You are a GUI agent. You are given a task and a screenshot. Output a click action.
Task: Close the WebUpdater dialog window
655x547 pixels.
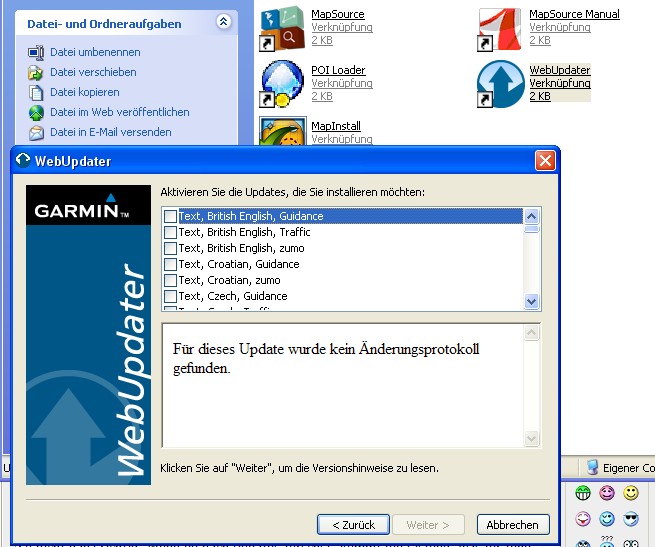(x=545, y=160)
